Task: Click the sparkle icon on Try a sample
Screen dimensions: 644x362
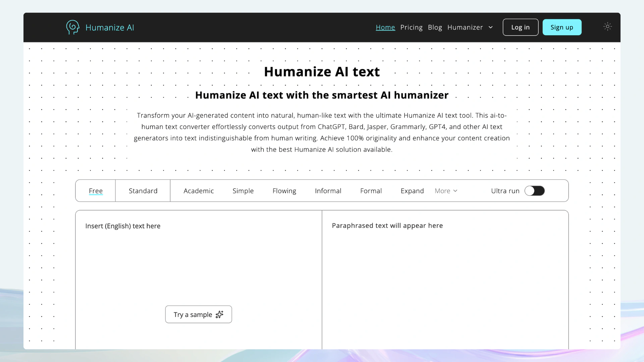Action: (219, 314)
